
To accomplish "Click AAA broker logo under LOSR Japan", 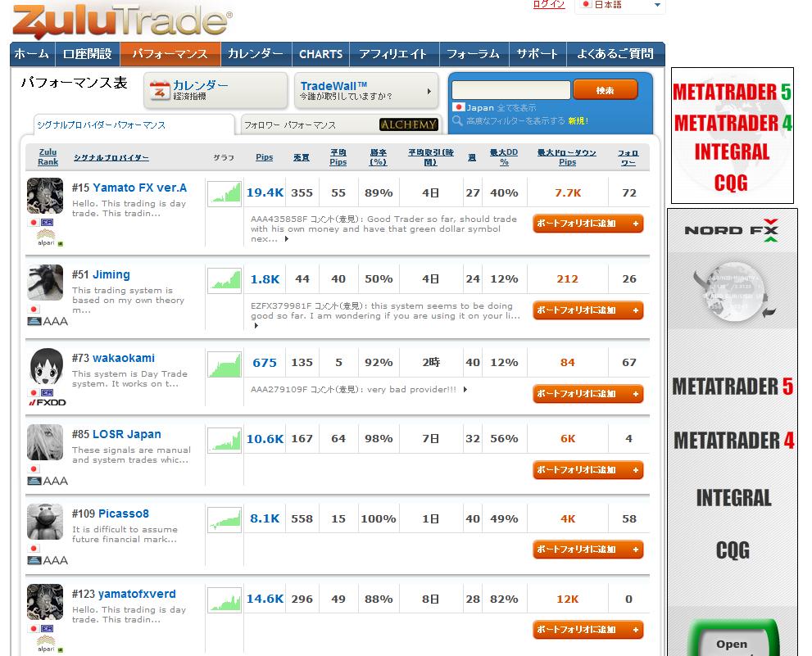I will [x=48, y=481].
